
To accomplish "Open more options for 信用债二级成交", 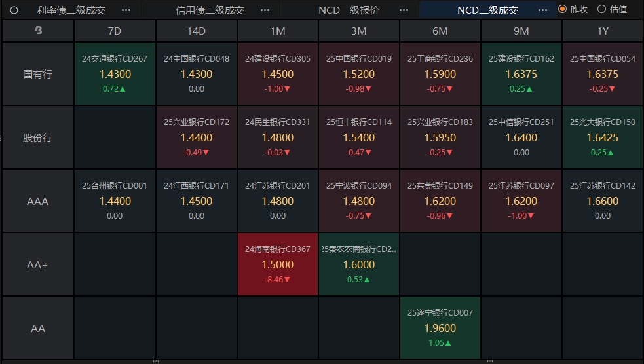I will coord(265,10).
